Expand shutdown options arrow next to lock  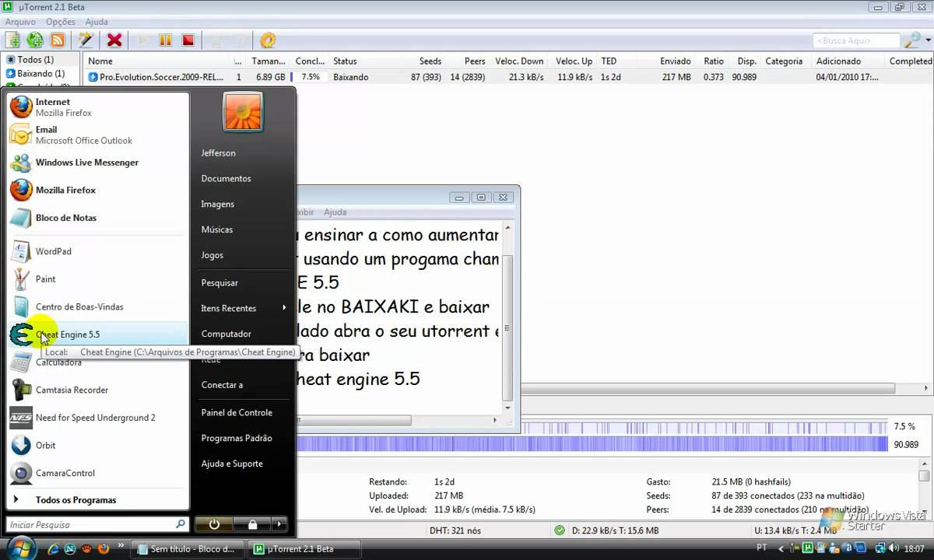(279, 525)
